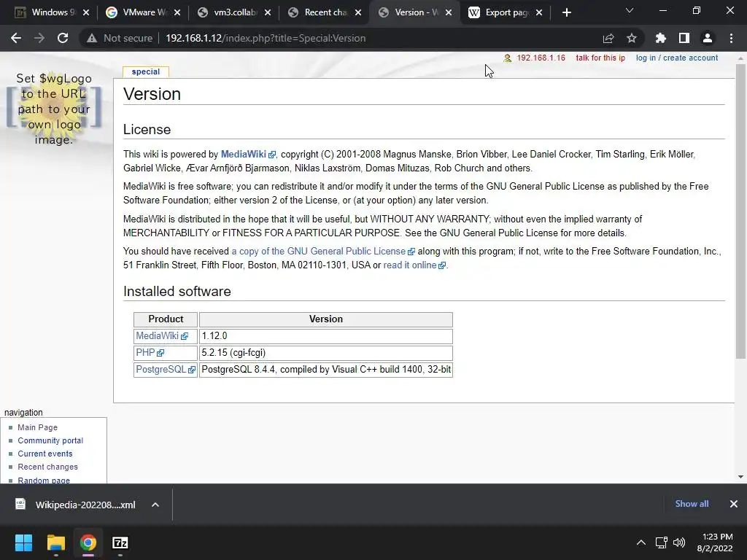
Task: Show hidden system tray icons
Action: [x=641, y=542]
